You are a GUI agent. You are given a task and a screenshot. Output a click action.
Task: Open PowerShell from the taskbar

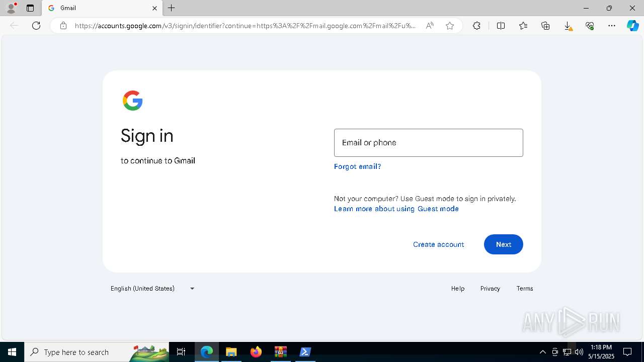point(305,352)
